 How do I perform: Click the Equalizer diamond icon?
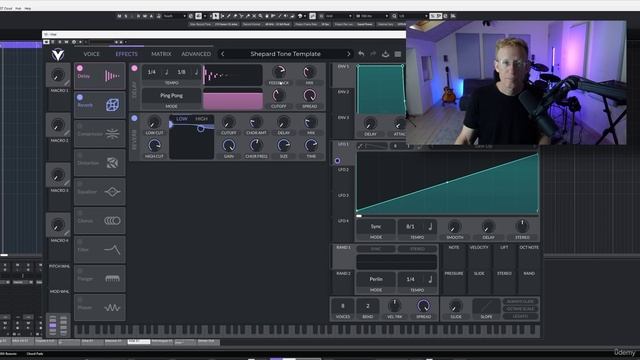[112, 192]
